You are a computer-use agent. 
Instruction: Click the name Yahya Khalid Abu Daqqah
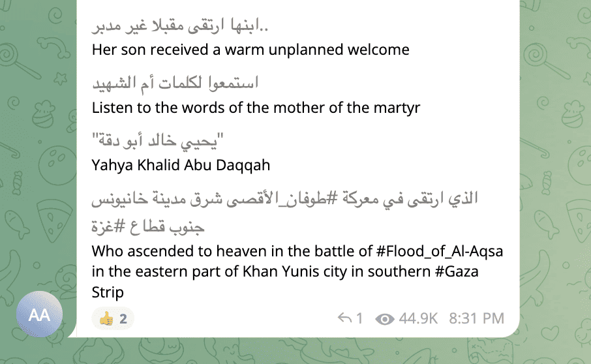click(x=181, y=165)
